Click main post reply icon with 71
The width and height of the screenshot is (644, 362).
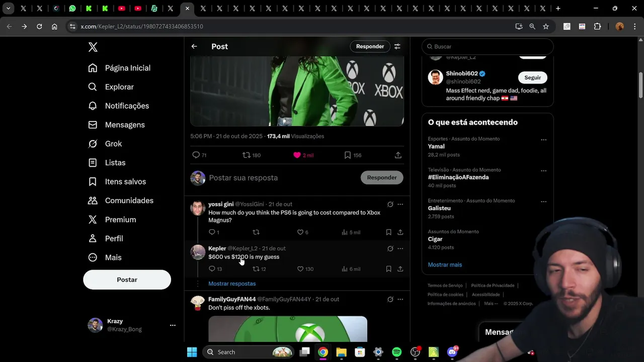[x=199, y=155]
